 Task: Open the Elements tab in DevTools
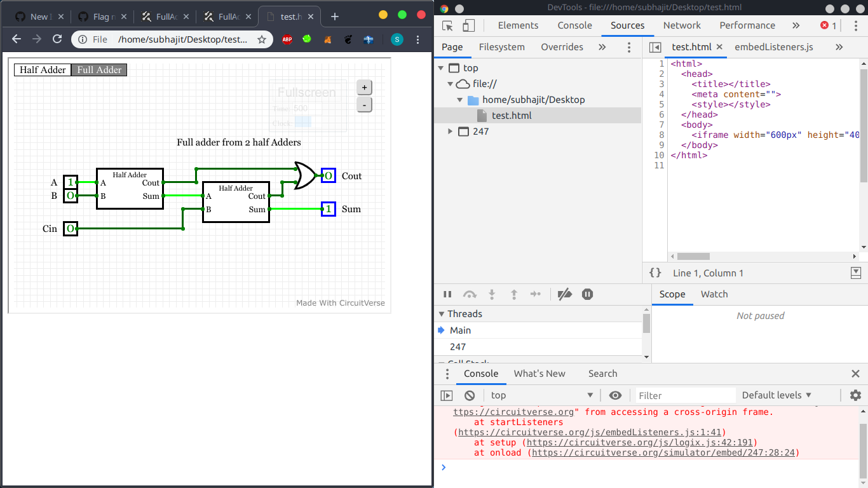pos(518,25)
